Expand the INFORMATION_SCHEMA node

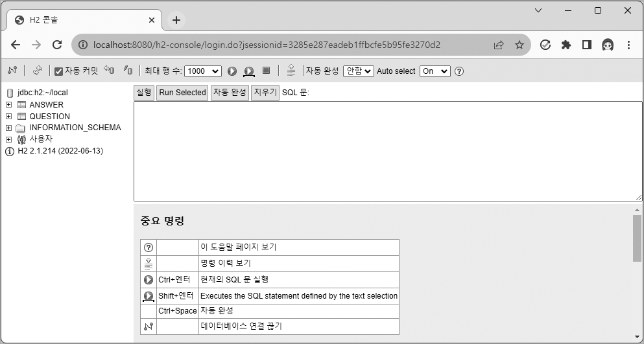8,128
